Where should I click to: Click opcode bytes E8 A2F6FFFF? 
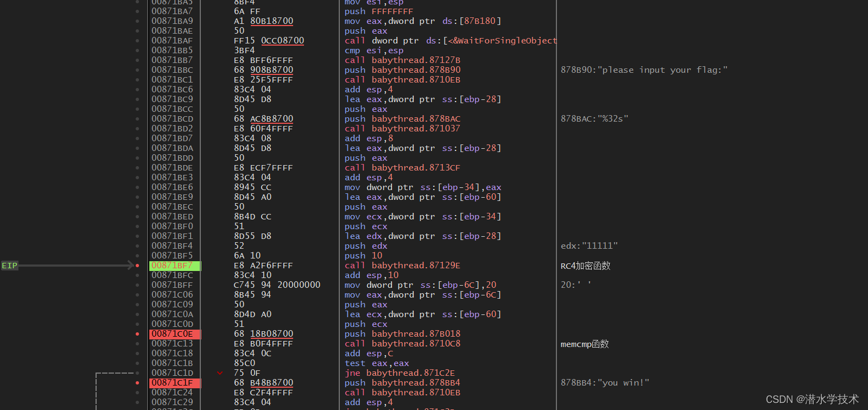coord(263,266)
